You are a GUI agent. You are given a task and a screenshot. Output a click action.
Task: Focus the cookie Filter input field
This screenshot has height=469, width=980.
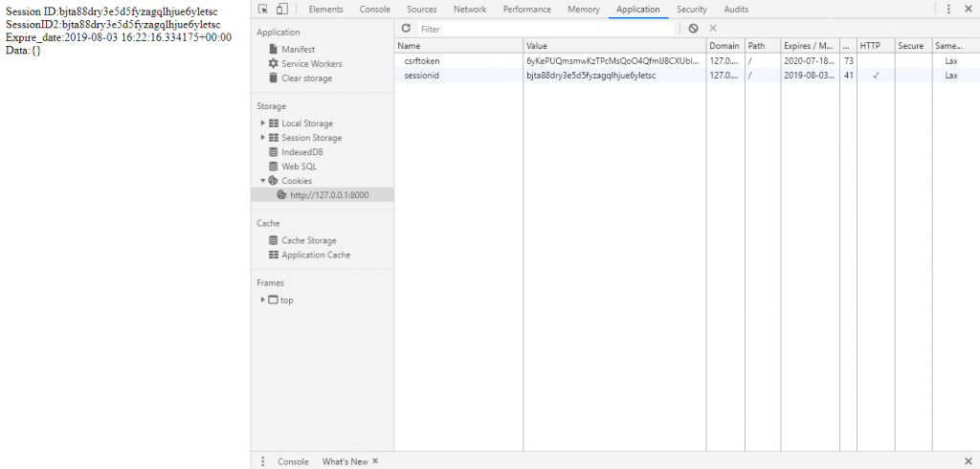pyautogui.click(x=546, y=29)
